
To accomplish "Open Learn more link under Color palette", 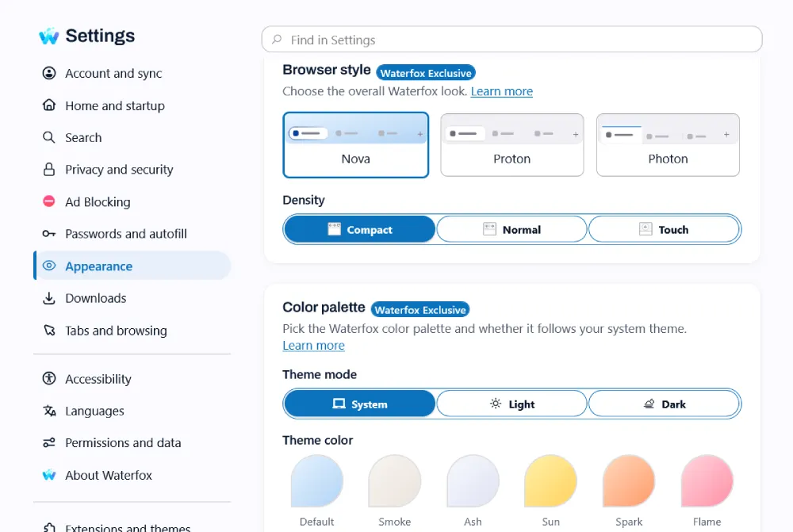I will pyautogui.click(x=313, y=346).
